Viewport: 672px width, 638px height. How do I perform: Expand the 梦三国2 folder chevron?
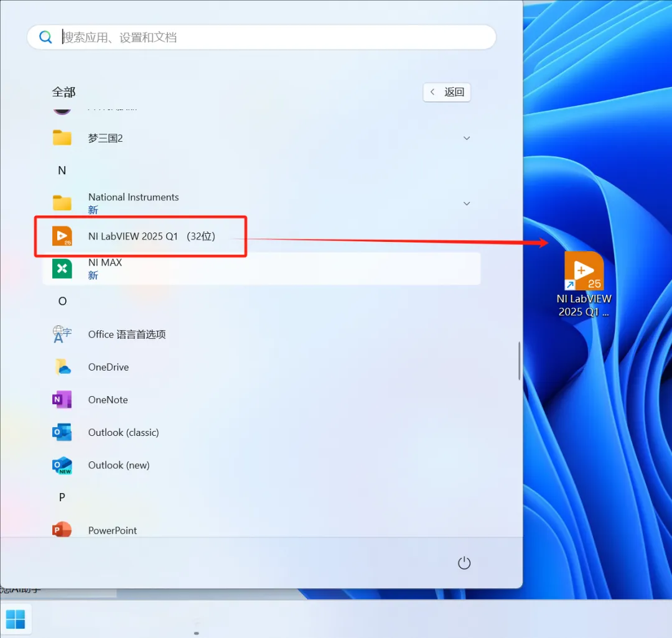[467, 138]
